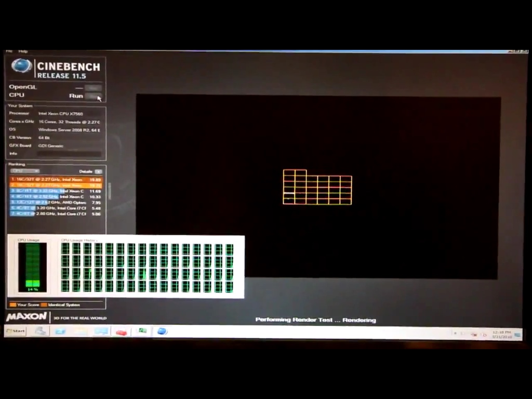Viewport: 532px width, 399px height.
Task: Click the CPU Usage green meter
Action: [33, 268]
